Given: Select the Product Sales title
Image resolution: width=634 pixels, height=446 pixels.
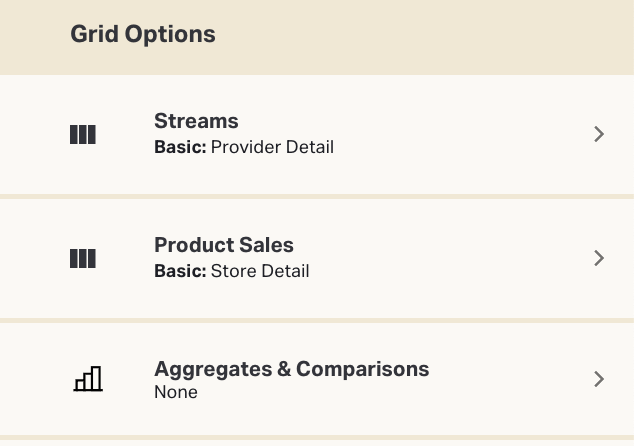Looking at the screenshot, I should coord(224,245).
